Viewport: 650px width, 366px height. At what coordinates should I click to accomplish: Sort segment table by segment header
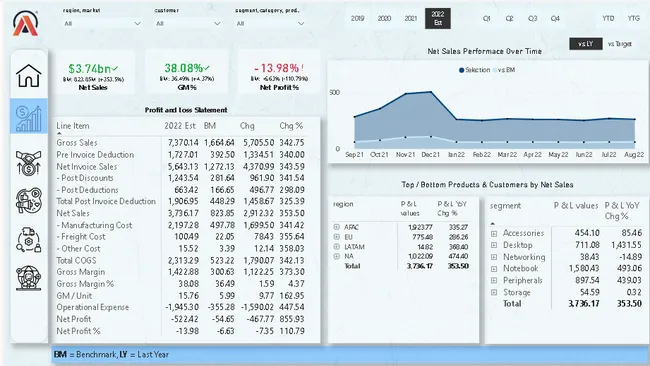[x=505, y=206]
